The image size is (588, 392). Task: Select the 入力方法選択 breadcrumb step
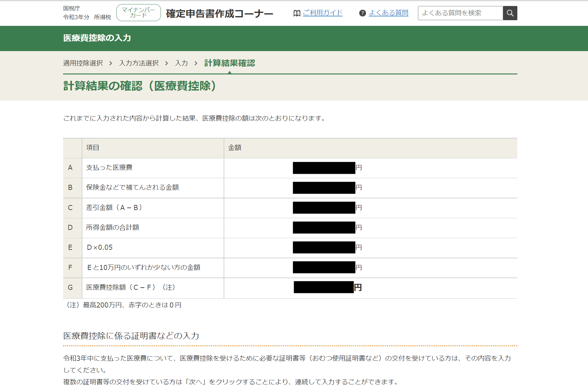139,63
